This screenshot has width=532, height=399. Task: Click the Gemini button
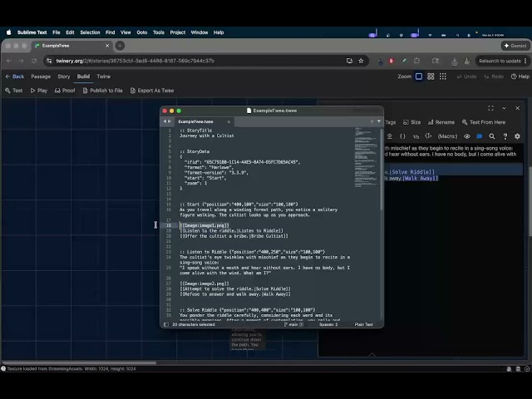[x=515, y=46]
